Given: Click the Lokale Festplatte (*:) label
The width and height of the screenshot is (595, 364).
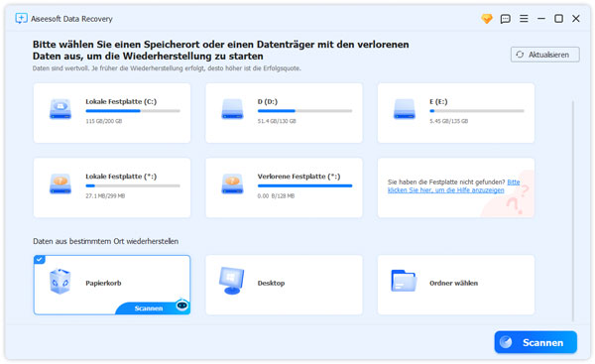Looking at the screenshot, I should point(121,177).
